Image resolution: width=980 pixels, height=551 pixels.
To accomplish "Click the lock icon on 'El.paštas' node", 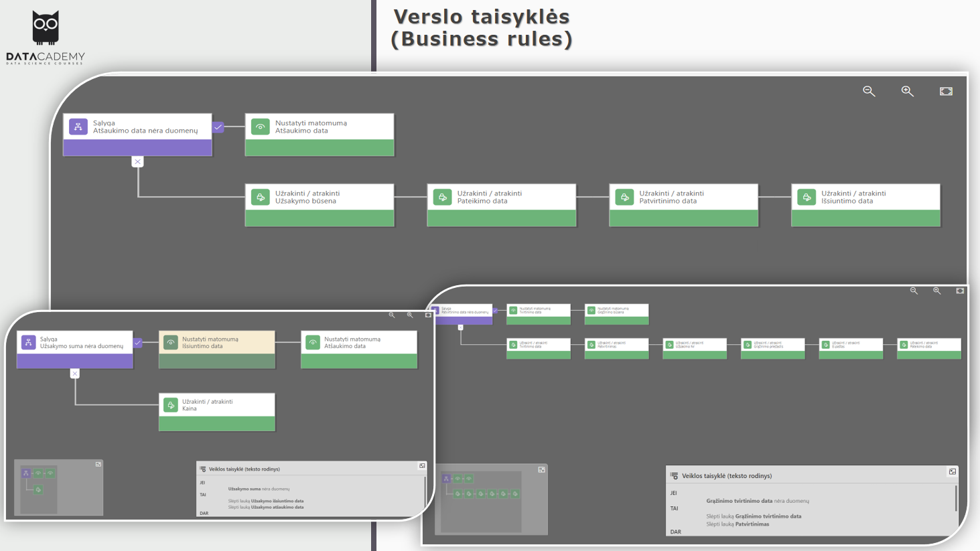I will (x=826, y=345).
